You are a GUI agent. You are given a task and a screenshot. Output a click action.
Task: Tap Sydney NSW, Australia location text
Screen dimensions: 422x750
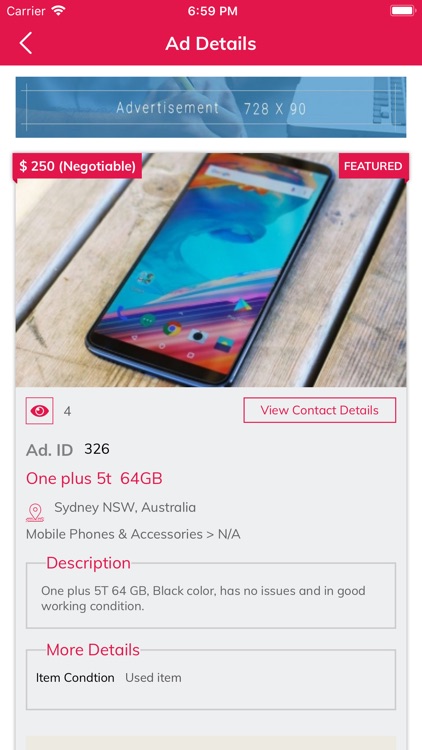pyautogui.click(x=125, y=507)
